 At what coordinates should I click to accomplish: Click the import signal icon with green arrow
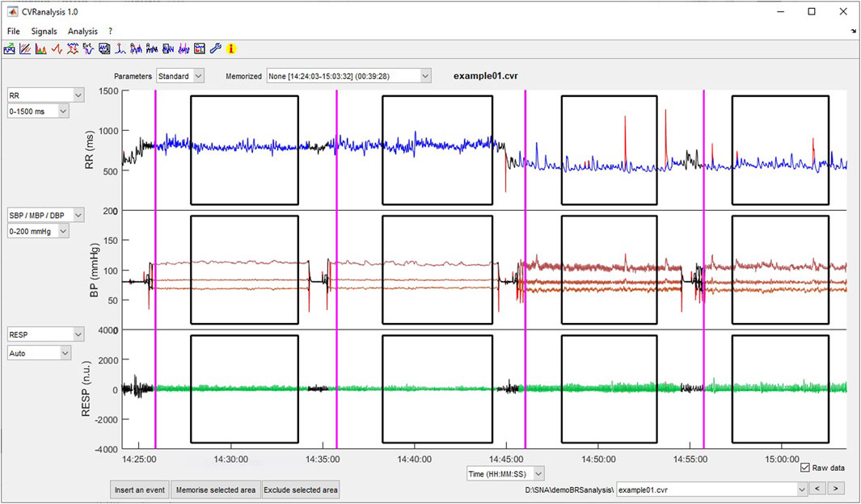[x=10, y=48]
